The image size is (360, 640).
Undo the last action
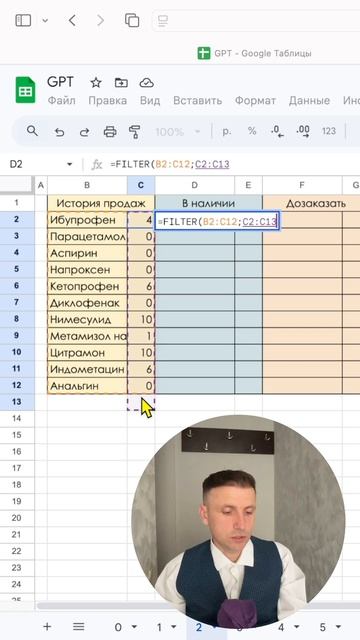pyautogui.click(x=60, y=132)
